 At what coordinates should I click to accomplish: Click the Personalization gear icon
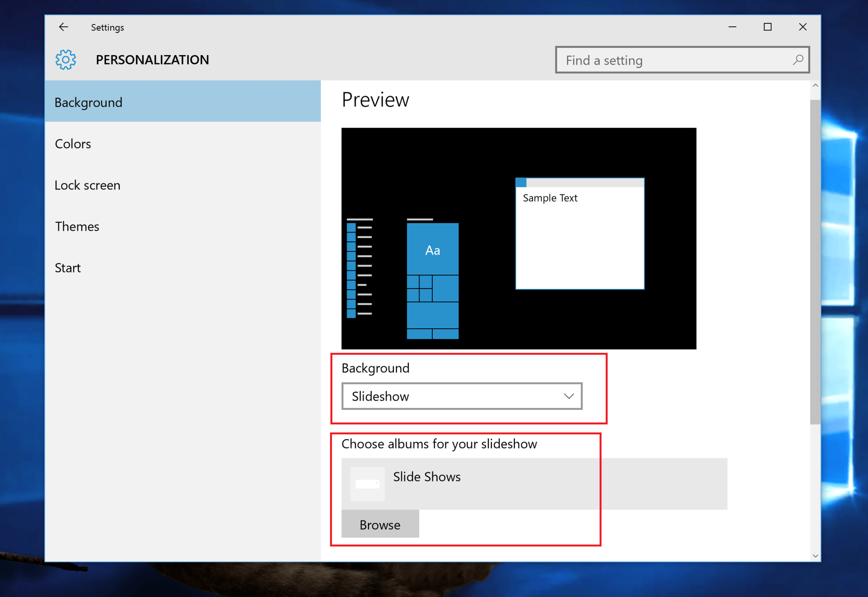(65, 60)
